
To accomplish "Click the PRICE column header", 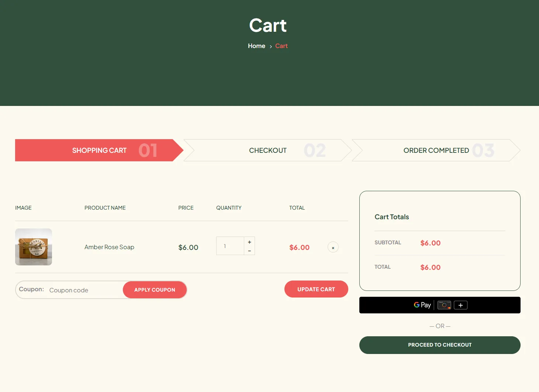I will (186, 208).
